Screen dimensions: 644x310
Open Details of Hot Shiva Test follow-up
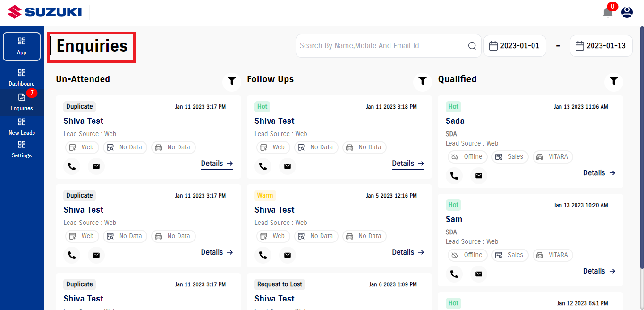[x=408, y=164]
